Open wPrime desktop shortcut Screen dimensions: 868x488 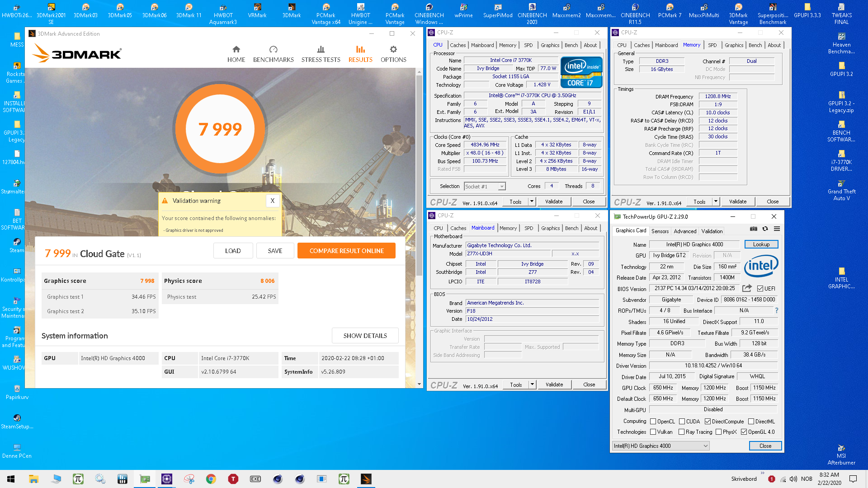click(x=463, y=11)
